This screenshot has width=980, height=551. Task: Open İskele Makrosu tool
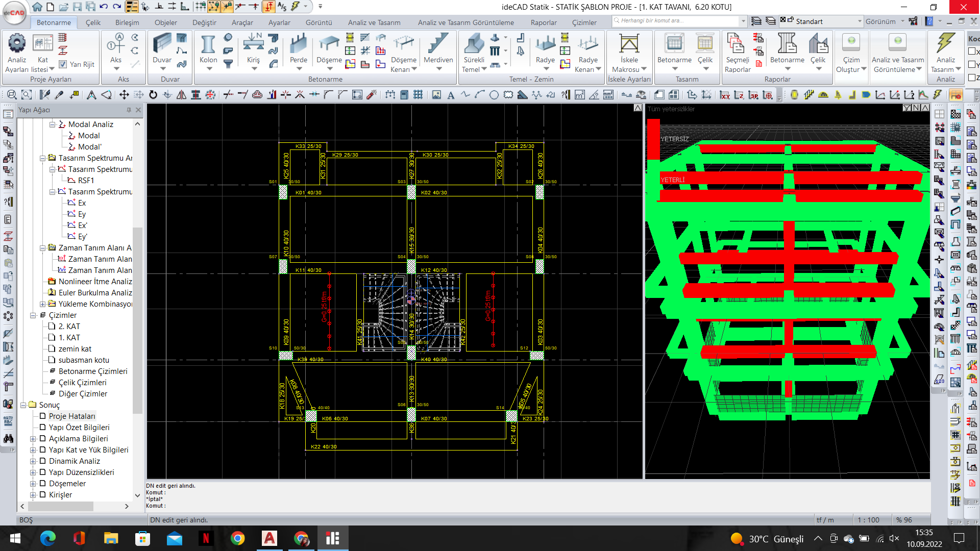[629, 44]
